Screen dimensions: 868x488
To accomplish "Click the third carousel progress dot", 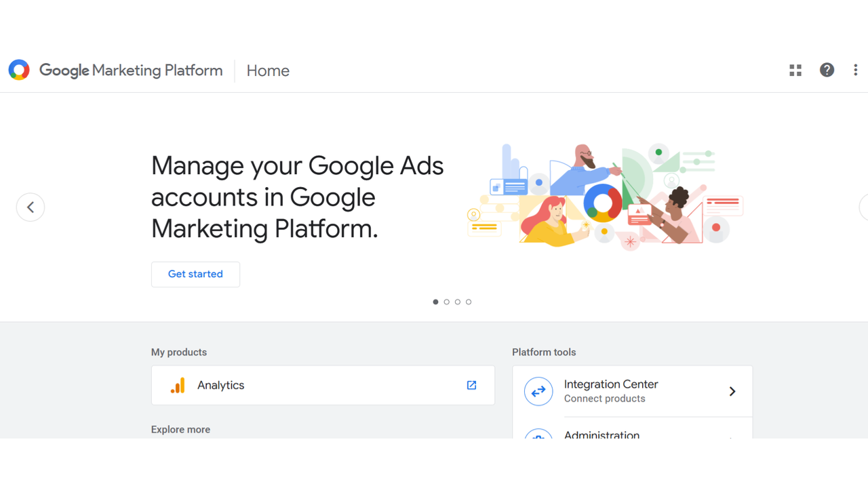I will tap(458, 302).
